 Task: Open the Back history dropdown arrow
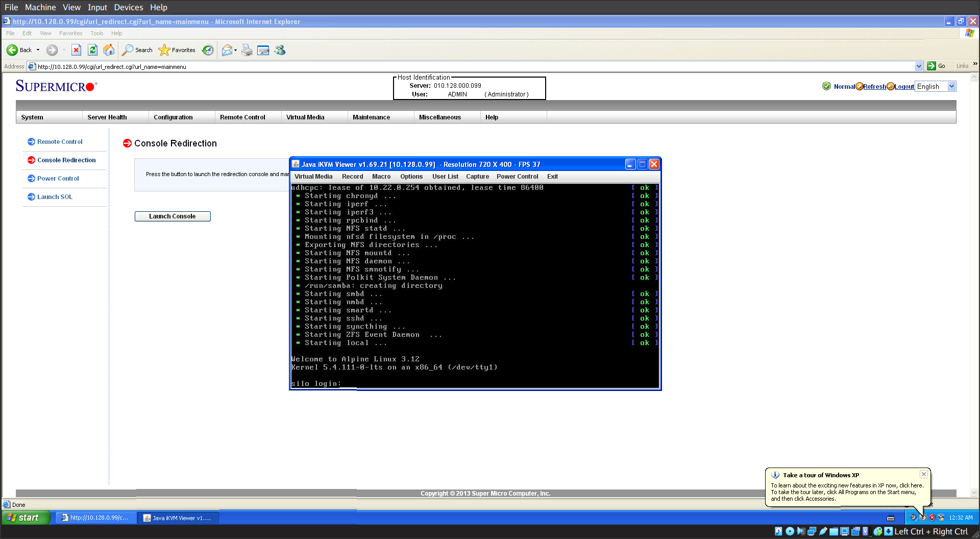point(38,50)
